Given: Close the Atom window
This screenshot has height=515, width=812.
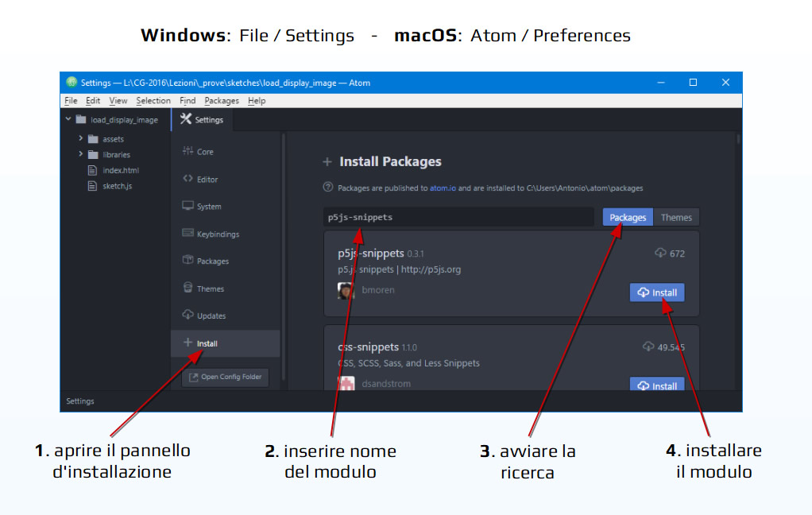Looking at the screenshot, I should 725,83.
